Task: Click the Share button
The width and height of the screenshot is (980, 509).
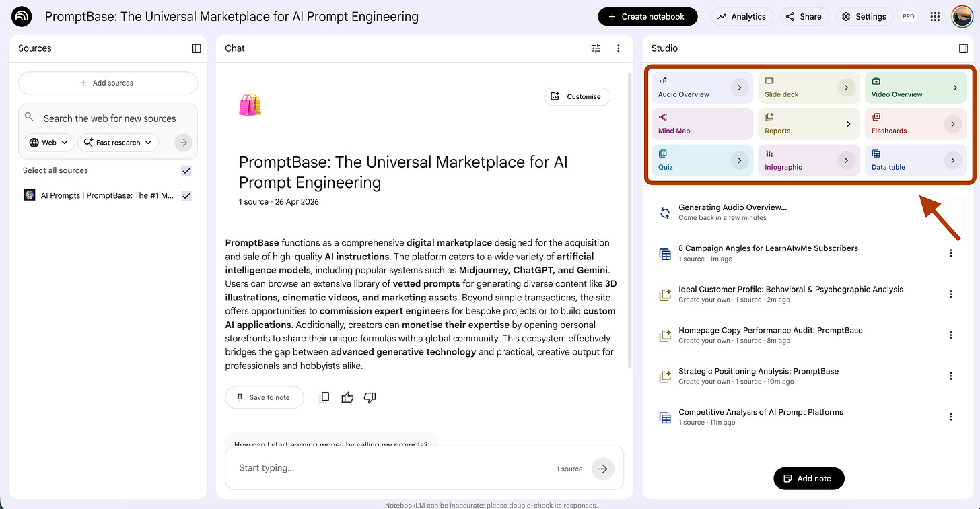Action: coord(804,17)
